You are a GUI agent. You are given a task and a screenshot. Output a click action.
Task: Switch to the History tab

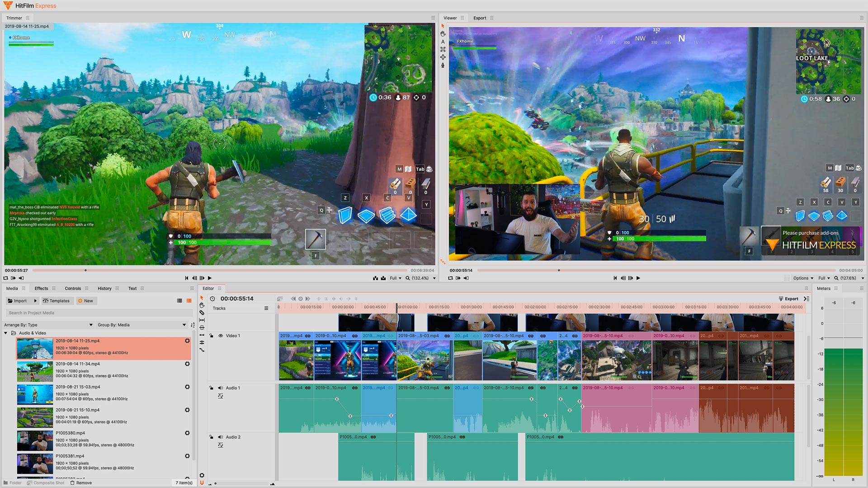pos(104,288)
